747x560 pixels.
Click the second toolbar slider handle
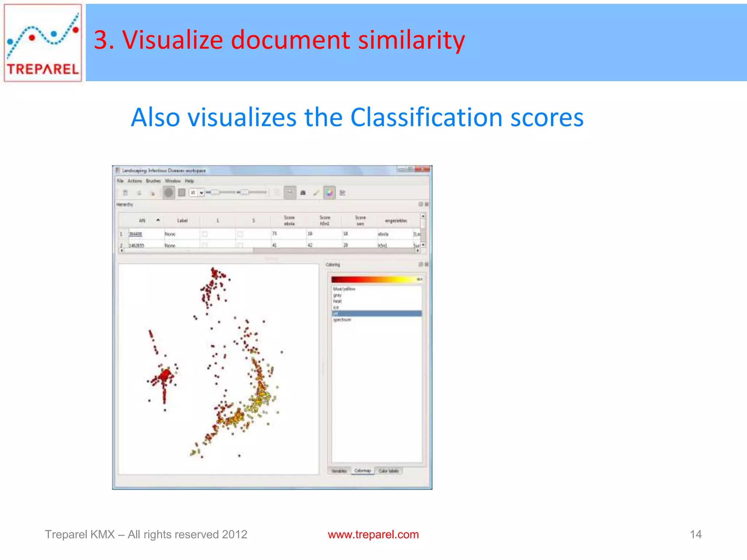(245, 192)
